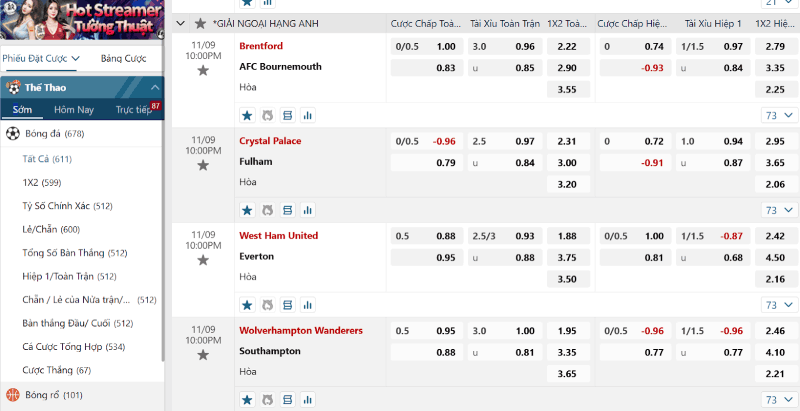Bet AFC Bournemouth first-half handicap at -0.93

pos(636,68)
